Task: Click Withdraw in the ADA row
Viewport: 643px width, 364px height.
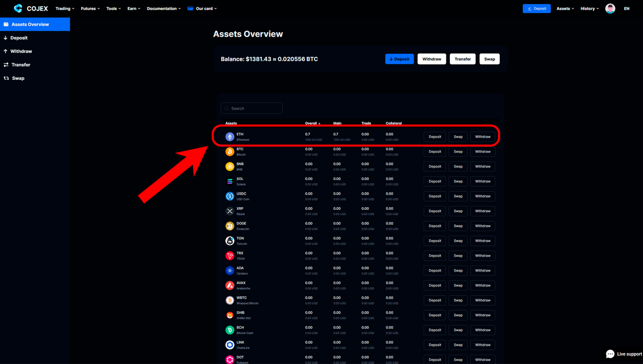Action: 483,270
